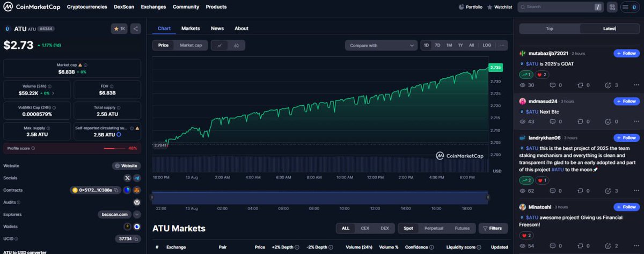644x254 pixels.
Task: Open the ATU Website link
Action: (x=126, y=166)
